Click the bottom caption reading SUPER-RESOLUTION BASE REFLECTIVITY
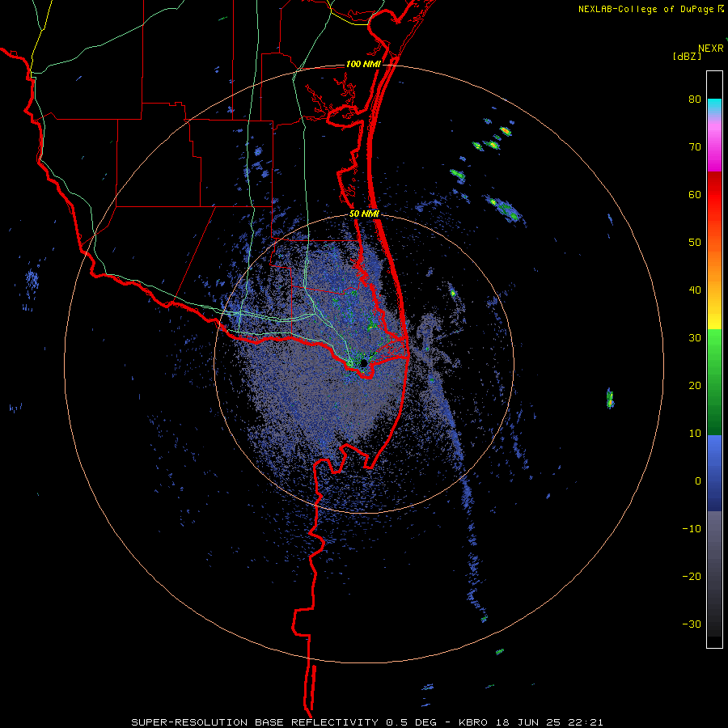Screen dimensions: 728x728 click(x=255, y=722)
